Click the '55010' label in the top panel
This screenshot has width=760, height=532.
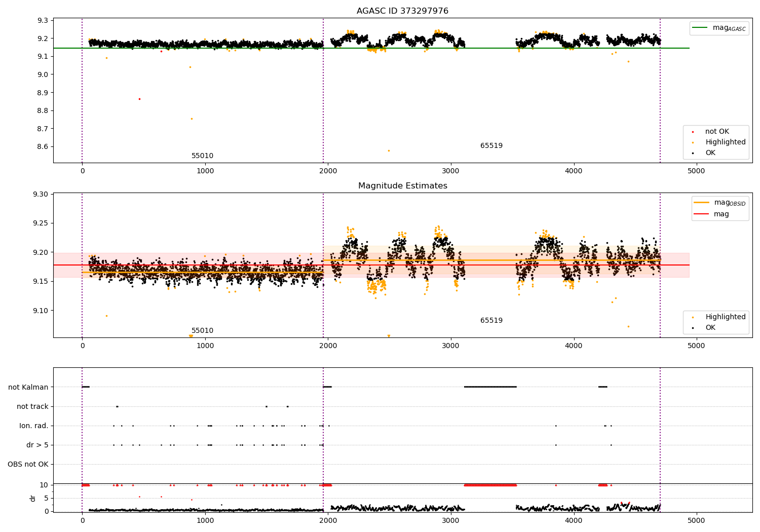click(x=202, y=156)
